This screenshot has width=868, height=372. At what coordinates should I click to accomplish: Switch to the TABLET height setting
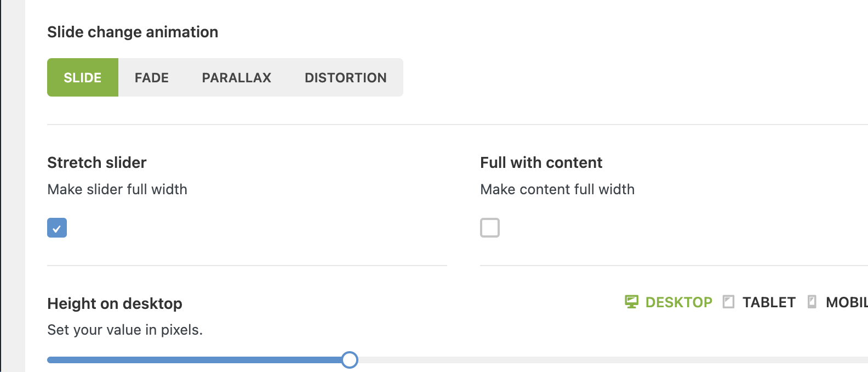(x=768, y=302)
